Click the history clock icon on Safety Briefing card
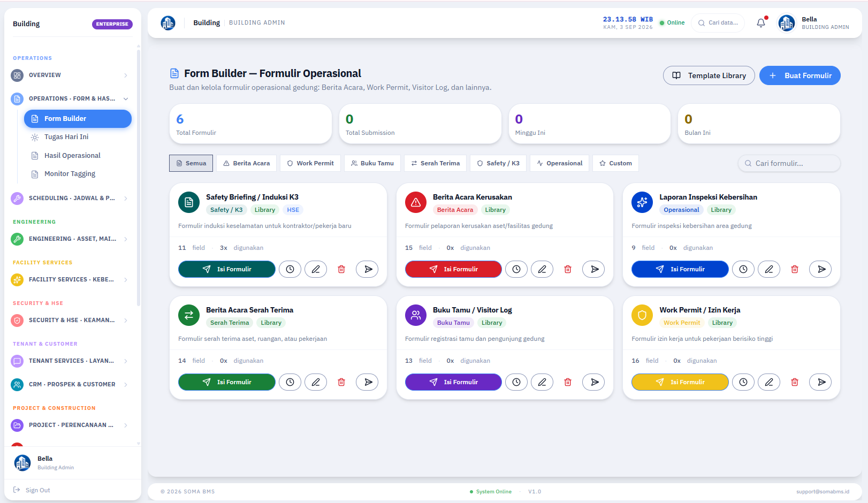 point(290,269)
